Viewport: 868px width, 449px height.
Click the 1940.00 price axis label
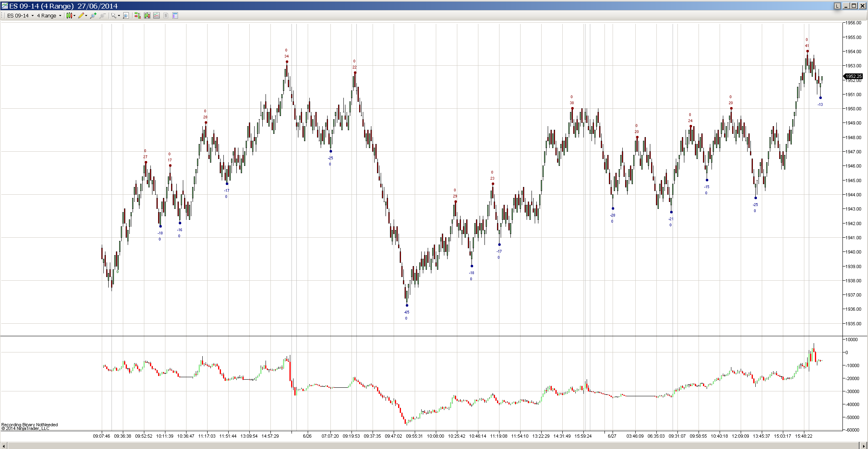pyautogui.click(x=853, y=252)
